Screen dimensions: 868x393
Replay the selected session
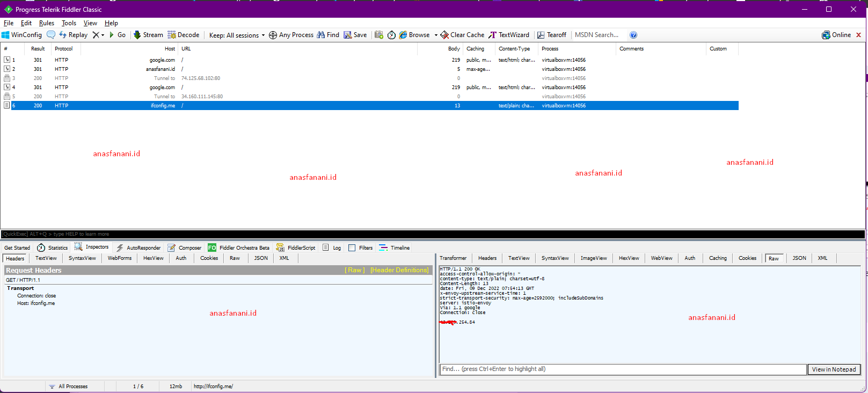[73, 35]
